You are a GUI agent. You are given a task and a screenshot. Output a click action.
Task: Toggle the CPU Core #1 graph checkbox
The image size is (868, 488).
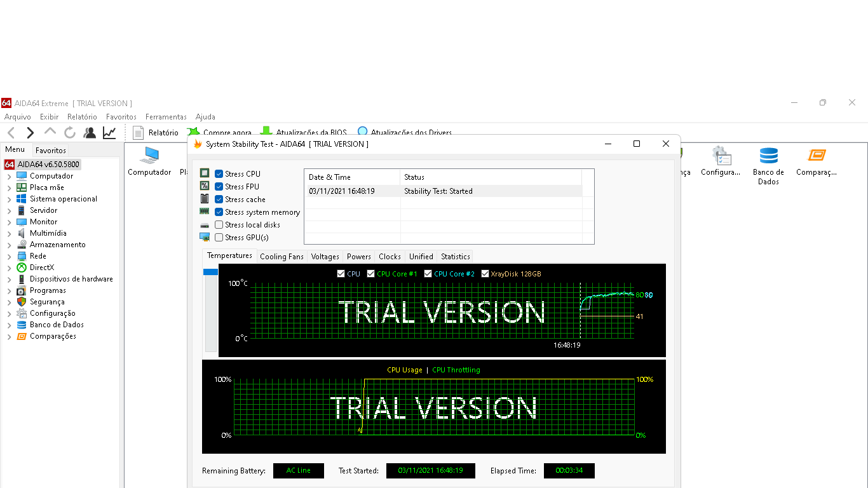[x=371, y=274]
